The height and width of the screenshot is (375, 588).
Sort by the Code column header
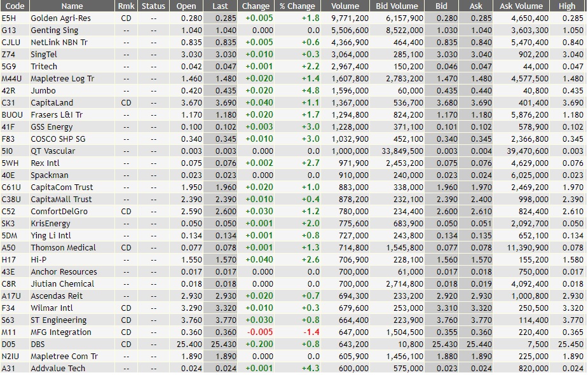pos(15,6)
